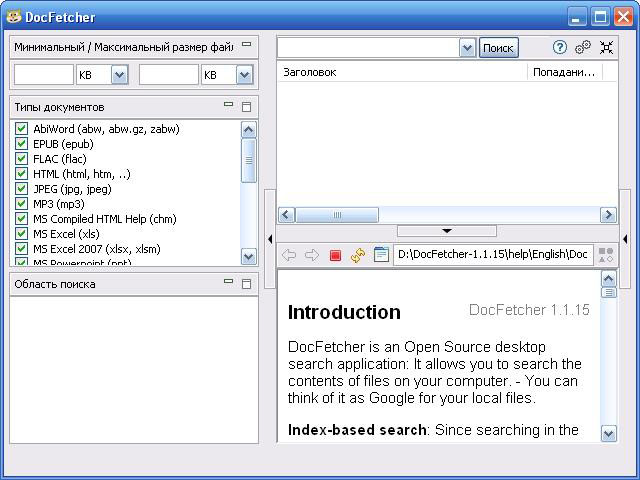Screen dimensions: 640x480
Task: Minimize the DocFetcher window
Action: [x=576, y=17]
